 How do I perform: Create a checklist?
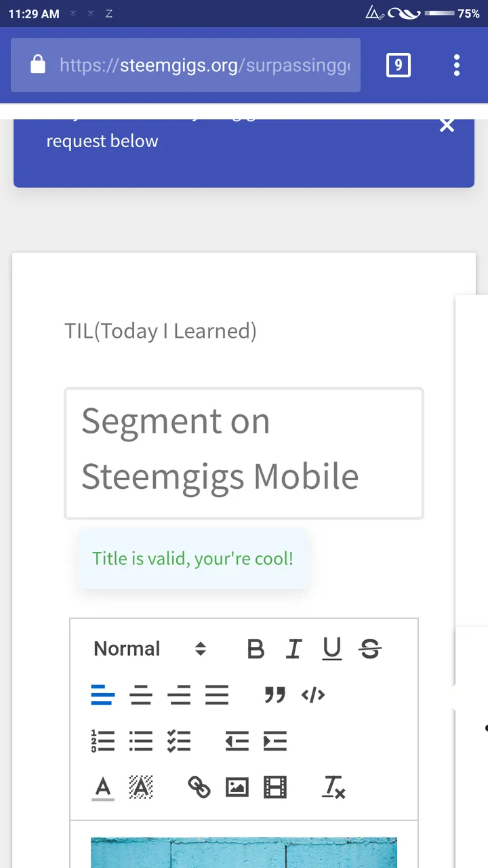coord(179,741)
